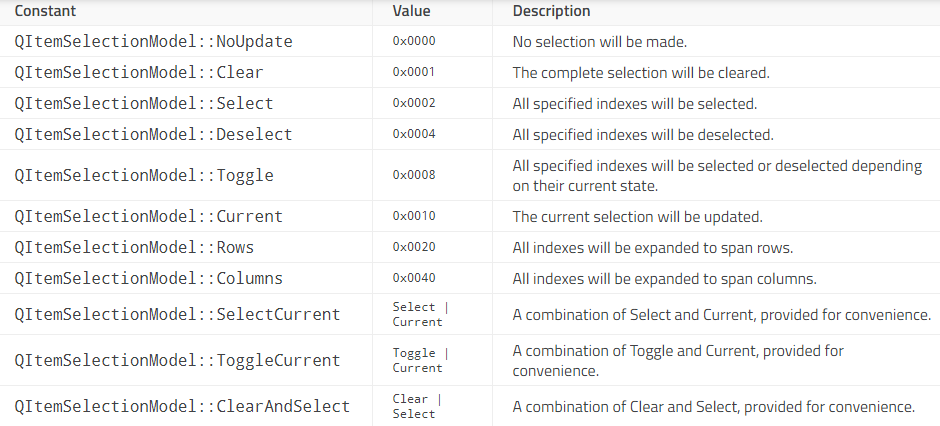Click the 0x0040 value cell
Image resolution: width=940 pixels, height=426 pixels.
point(414,279)
